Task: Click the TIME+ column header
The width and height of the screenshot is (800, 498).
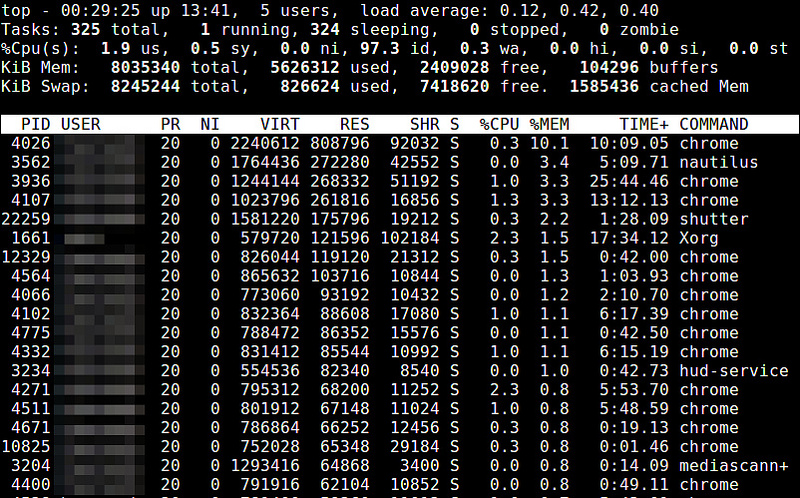Action: click(641, 125)
